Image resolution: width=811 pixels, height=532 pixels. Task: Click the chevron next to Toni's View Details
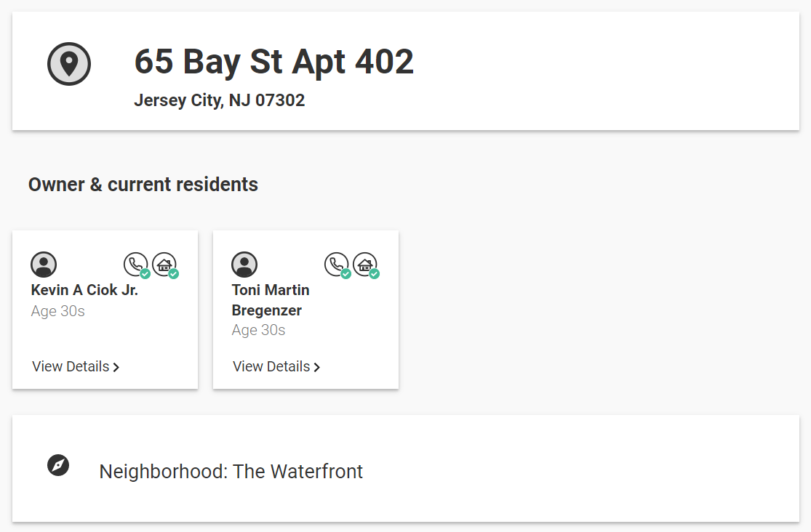tap(317, 367)
